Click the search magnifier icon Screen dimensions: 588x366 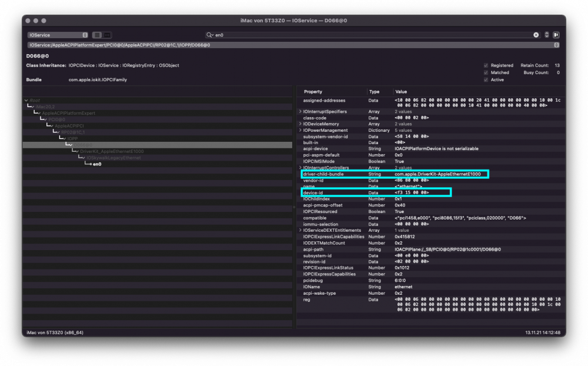(x=209, y=35)
